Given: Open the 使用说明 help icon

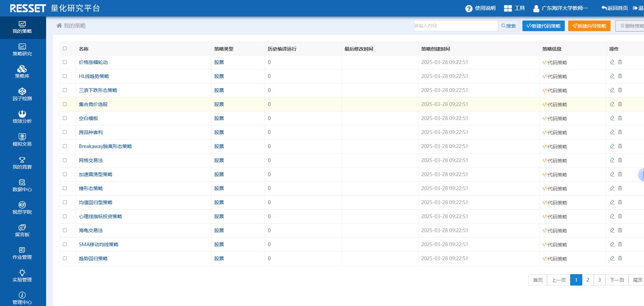Looking at the screenshot, I should [x=469, y=9].
